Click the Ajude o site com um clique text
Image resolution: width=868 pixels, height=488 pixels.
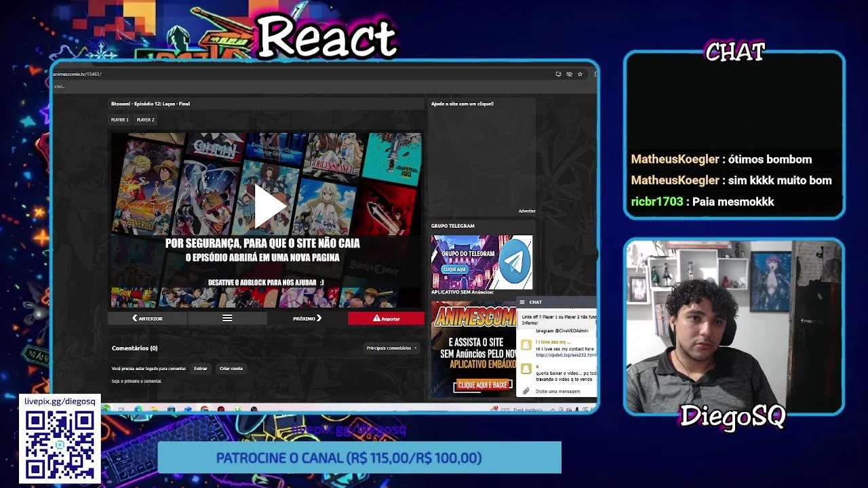[x=462, y=104]
